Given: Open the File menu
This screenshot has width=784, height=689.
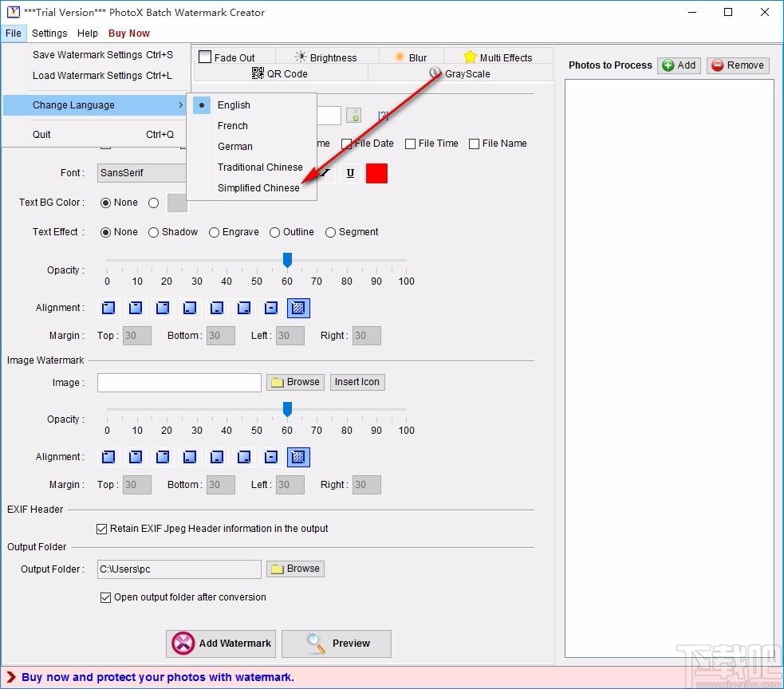Looking at the screenshot, I should [x=14, y=33].
